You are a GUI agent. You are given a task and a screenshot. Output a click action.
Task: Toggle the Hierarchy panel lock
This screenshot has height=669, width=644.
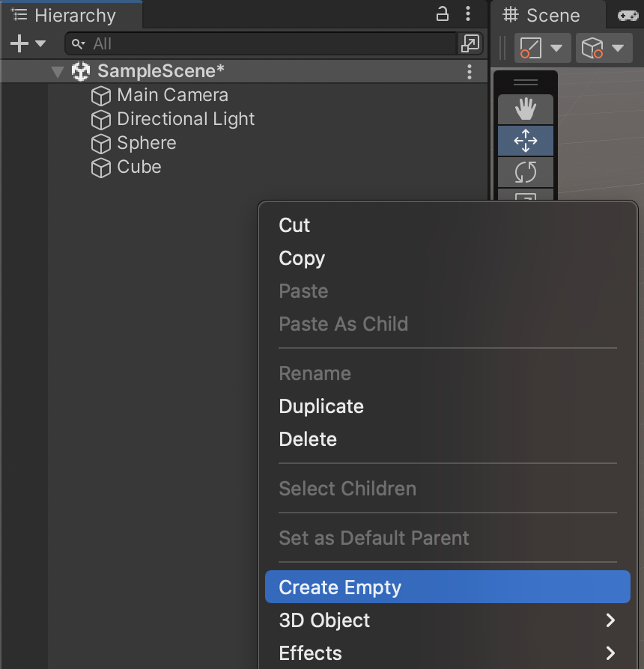[443, 14]
